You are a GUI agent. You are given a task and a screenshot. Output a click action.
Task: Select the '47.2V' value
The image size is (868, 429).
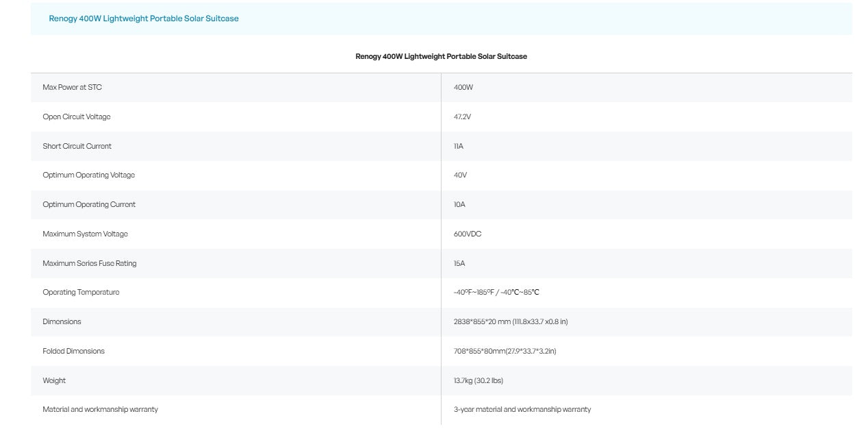click(x=462, y=117)
